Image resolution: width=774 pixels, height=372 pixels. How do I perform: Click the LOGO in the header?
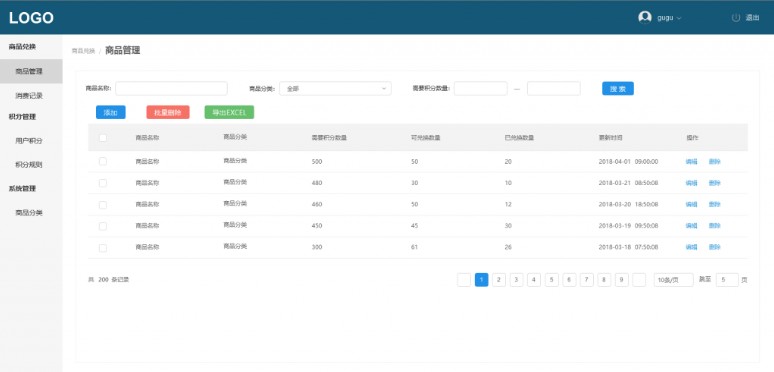pyautogui.click(x=31, y=18)
